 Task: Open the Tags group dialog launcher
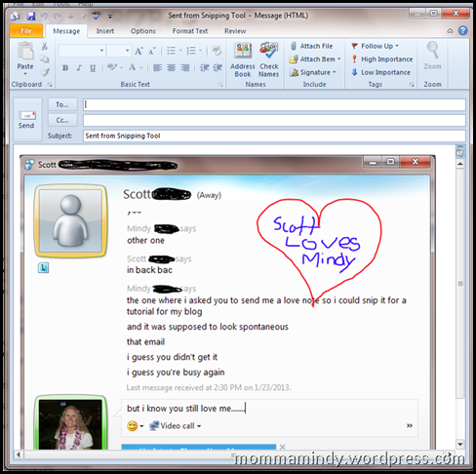point(412,85)
